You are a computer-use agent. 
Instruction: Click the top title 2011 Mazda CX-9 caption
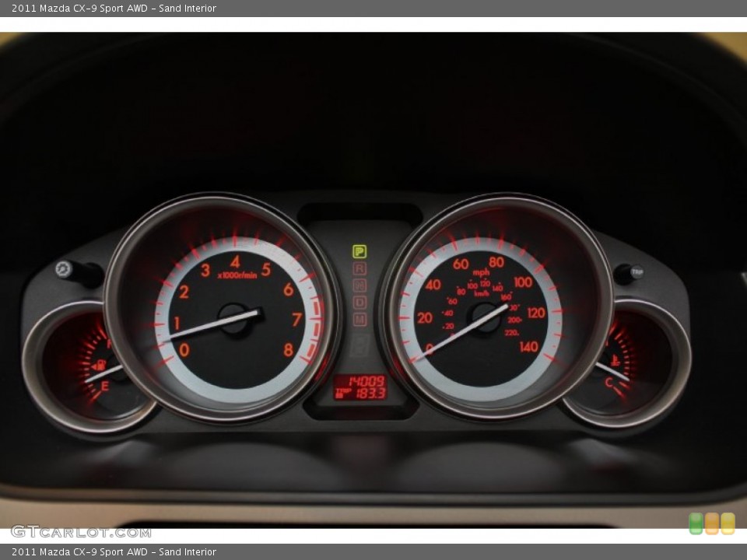(x=114, y=8)
